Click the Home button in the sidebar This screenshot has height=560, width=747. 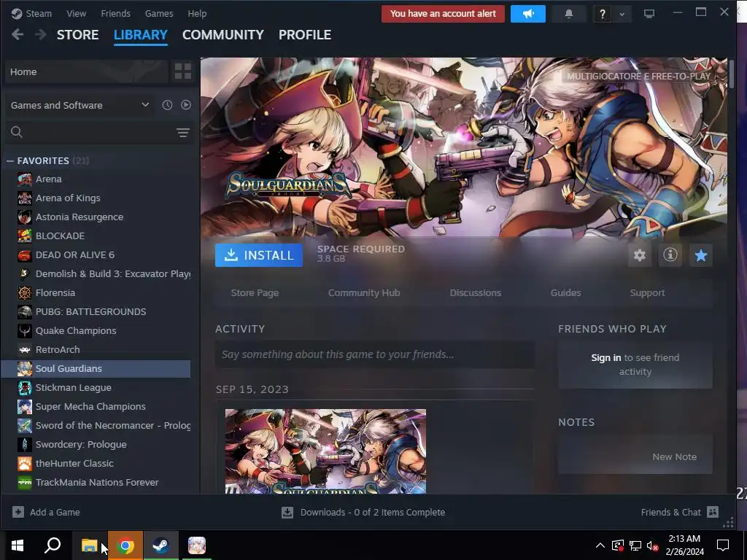pyautogui.click(x=87, y=71)
